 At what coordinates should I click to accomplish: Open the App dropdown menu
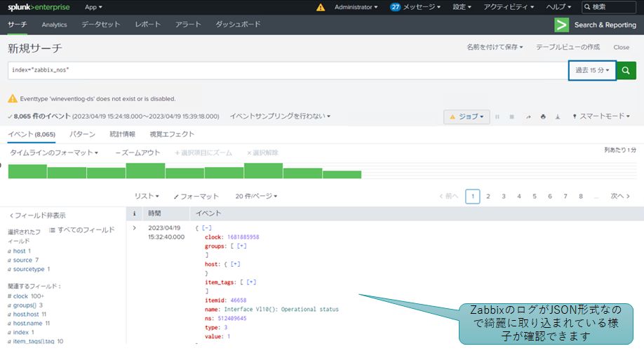pyautogui.click(x=93, y=7)
